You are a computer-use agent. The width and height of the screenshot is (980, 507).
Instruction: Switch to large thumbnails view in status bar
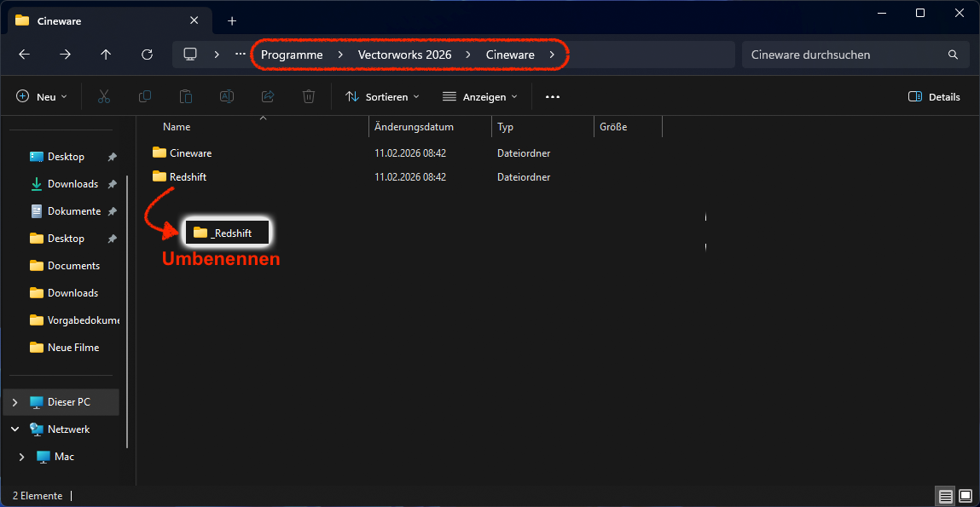966,495
